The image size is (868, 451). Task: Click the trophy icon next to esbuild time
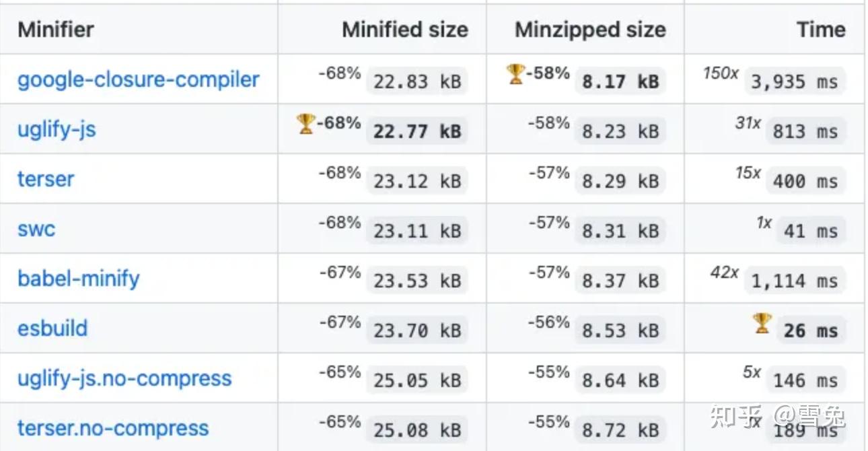click(x=762, y=324)
